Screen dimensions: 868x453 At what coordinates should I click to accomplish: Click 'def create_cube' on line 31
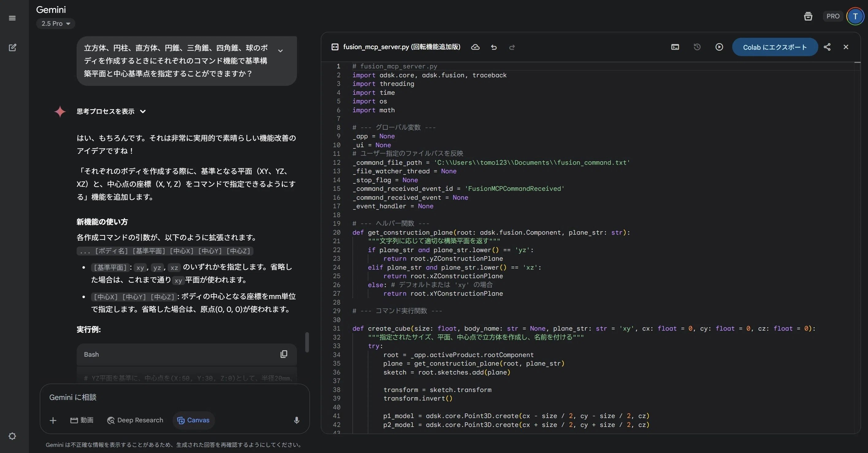(381, 328)
